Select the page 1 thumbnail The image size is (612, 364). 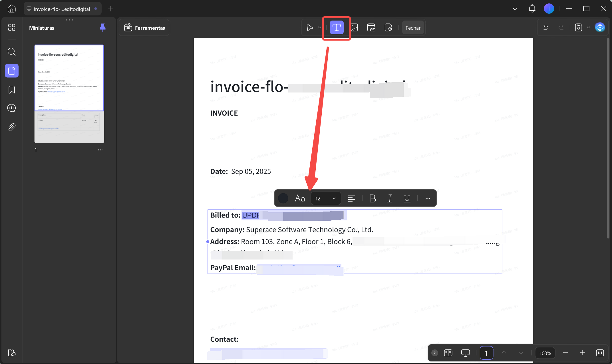point(69,94)
